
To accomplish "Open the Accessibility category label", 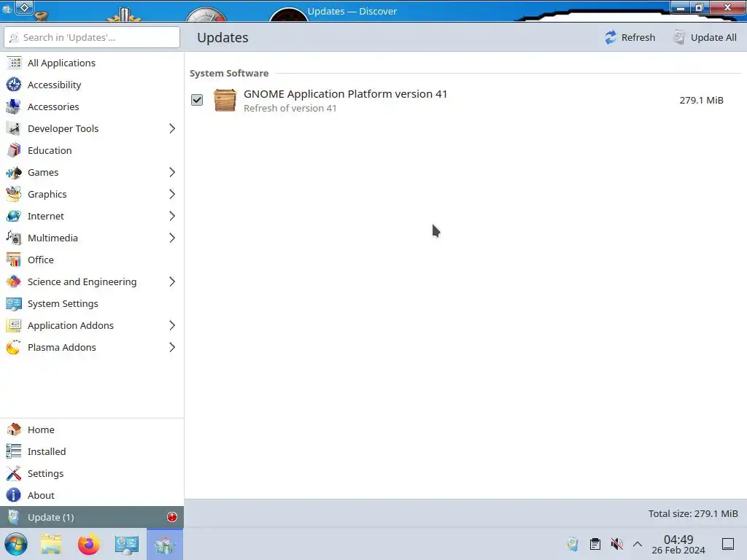I will pyautogui.click(x=54, y=85).
